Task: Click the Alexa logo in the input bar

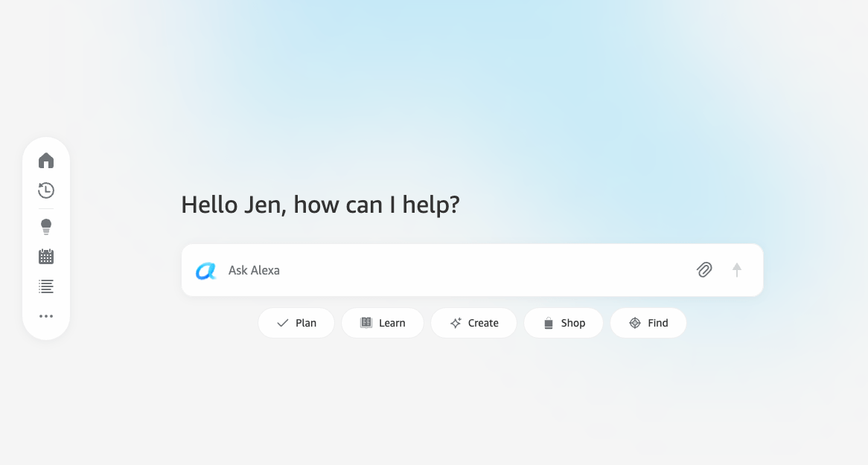Action: 206,270
